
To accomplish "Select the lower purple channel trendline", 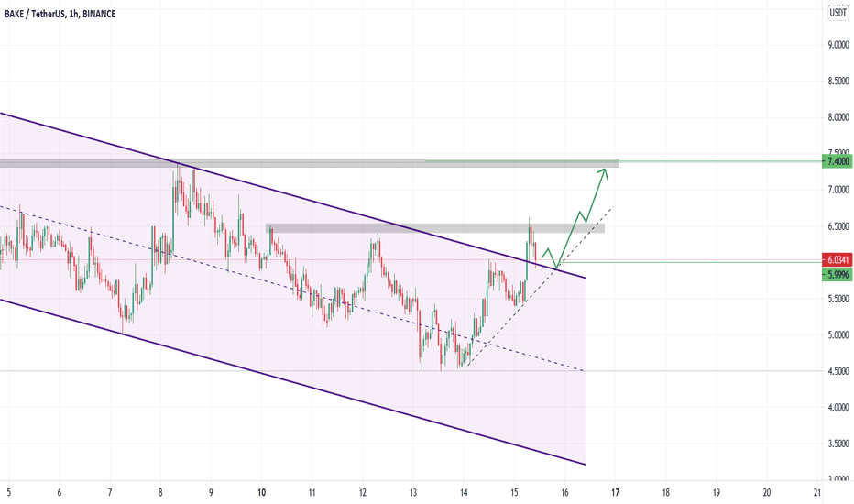I will coord(292,382).
